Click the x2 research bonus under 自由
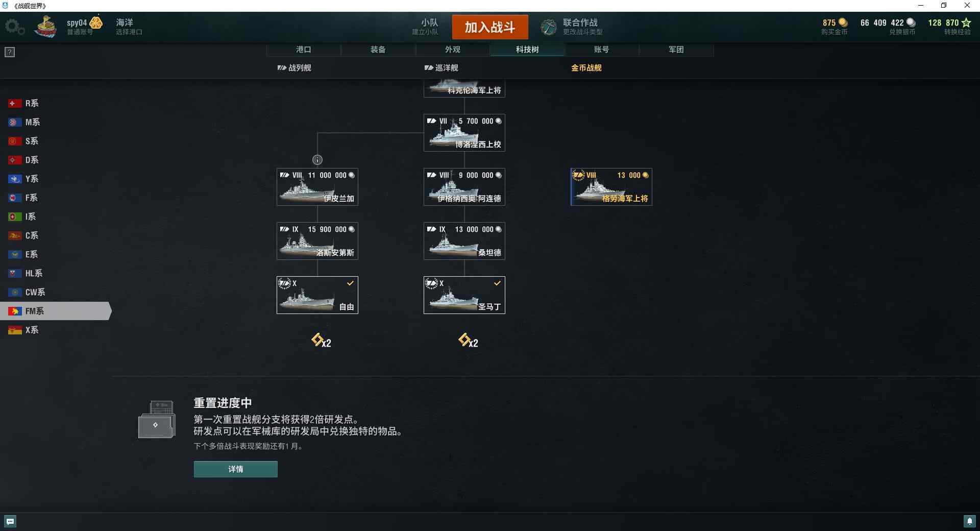 [x=321, y=341]
